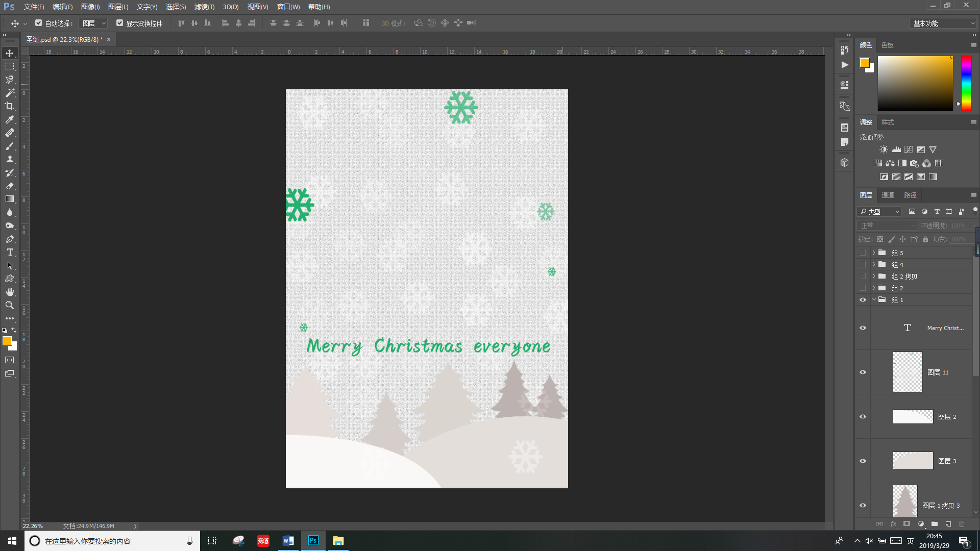The height and width of the screenshot is (551, 980).
Task: Open the Layers panel options menu
Action: pos(973,195)
